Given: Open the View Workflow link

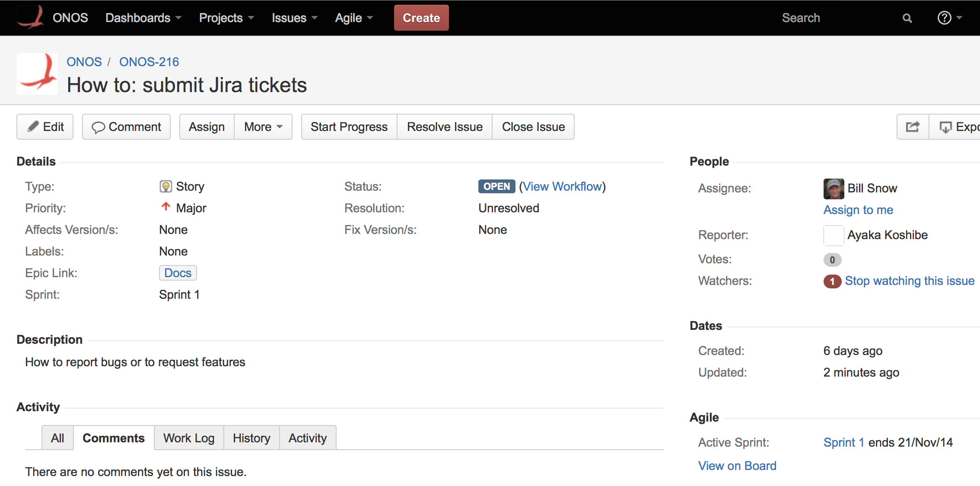Looking at the screenshot, I should [563, 186].
